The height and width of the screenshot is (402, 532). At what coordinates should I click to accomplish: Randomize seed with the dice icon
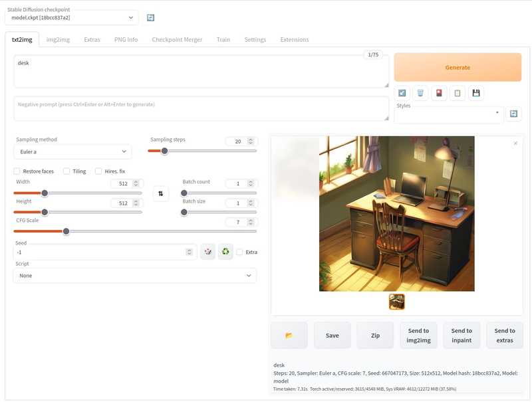pos(207,252)
